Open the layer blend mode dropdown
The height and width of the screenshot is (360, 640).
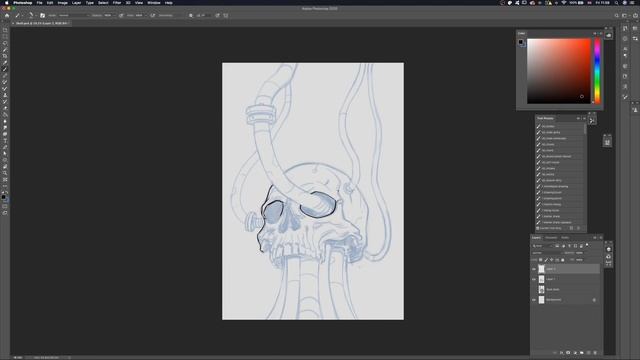pos(547,253)
